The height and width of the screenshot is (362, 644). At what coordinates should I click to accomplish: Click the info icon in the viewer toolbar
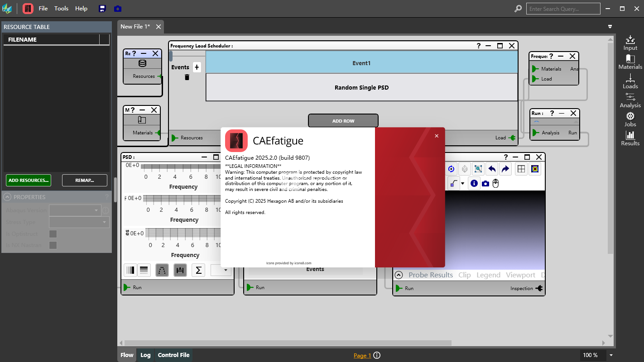pos(474,183)
